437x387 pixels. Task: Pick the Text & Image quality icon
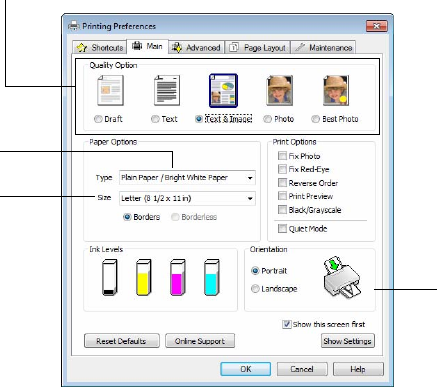(x=223, y=90)
